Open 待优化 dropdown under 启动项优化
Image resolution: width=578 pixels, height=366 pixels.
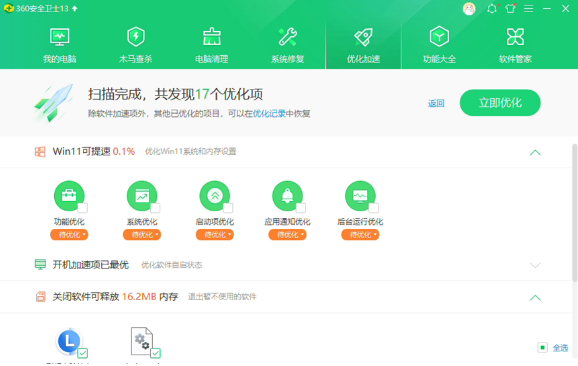pyautogui.click(x=215, y=234)
